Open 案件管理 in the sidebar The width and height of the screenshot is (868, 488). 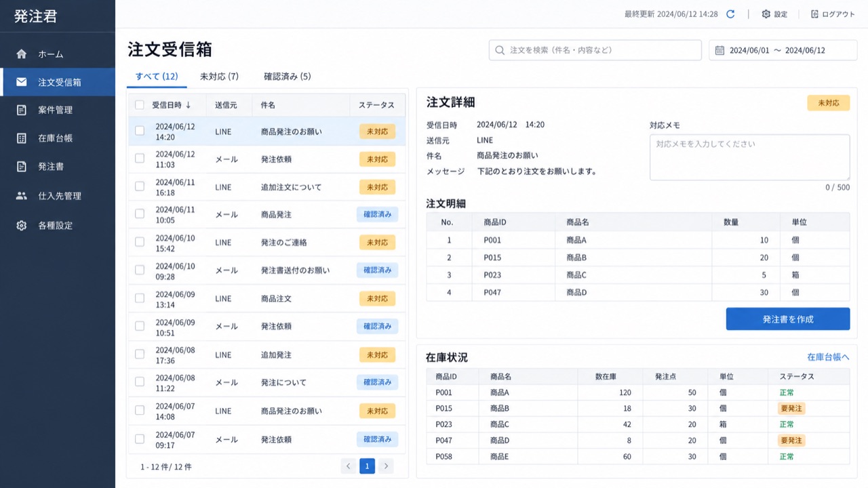(x=58, y=110)
